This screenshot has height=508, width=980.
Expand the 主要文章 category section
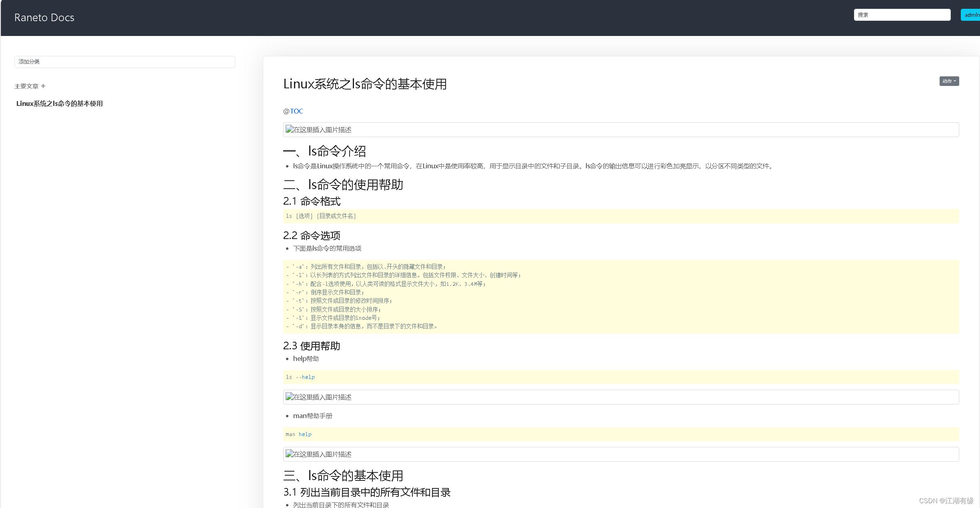[x=27, y=86]
